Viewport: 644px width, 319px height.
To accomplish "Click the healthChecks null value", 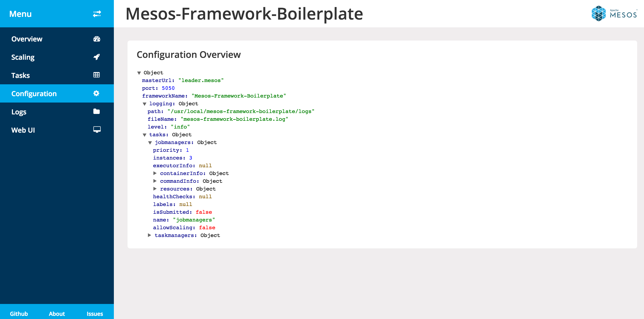I will pyautogui.click(x=205, y=197).
